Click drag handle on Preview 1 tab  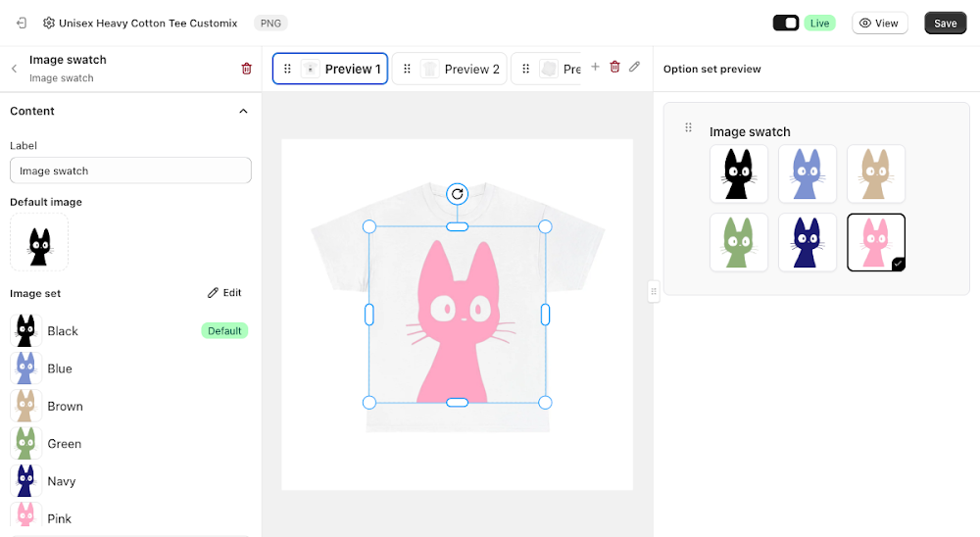pos(287,69)
